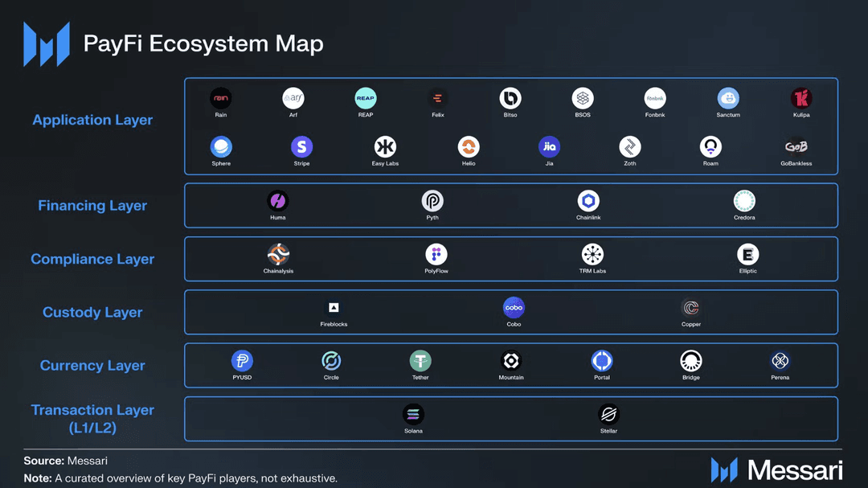Select the Kulipa icon
Viewport: 868px width, 488px height.
pyautogui.click(x=800, y=99)
